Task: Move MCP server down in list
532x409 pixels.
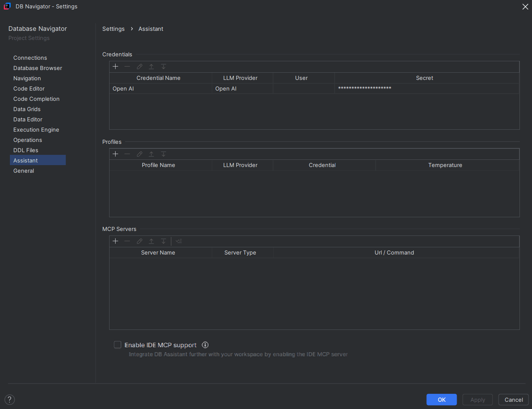Action: tap(164, 241)
